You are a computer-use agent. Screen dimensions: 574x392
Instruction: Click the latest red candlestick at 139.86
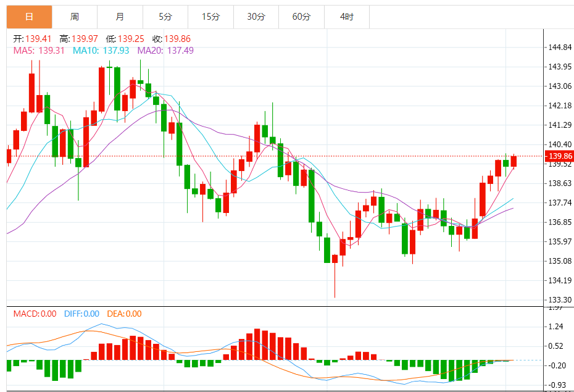pyautogui.click(x=514, y=161)
